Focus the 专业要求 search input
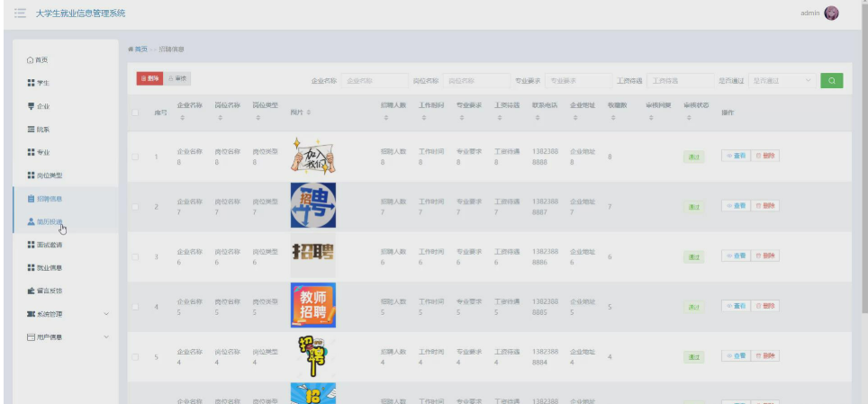Viewport: 868px width, 404px height. 578,81
